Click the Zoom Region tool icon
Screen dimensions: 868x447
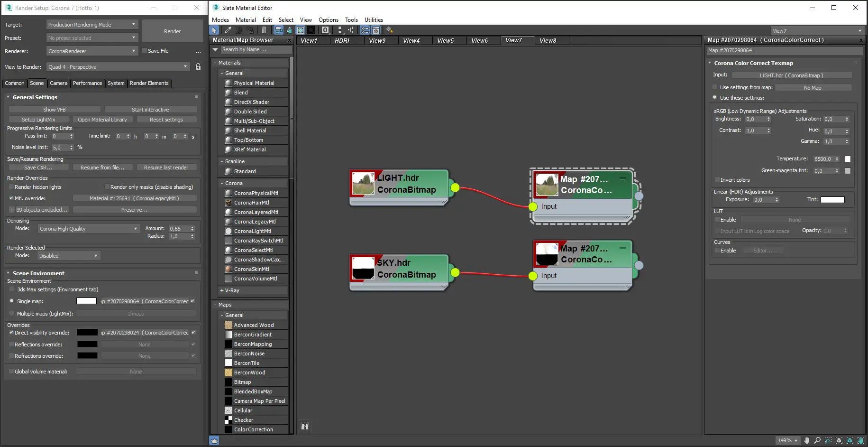coord(828,440)
